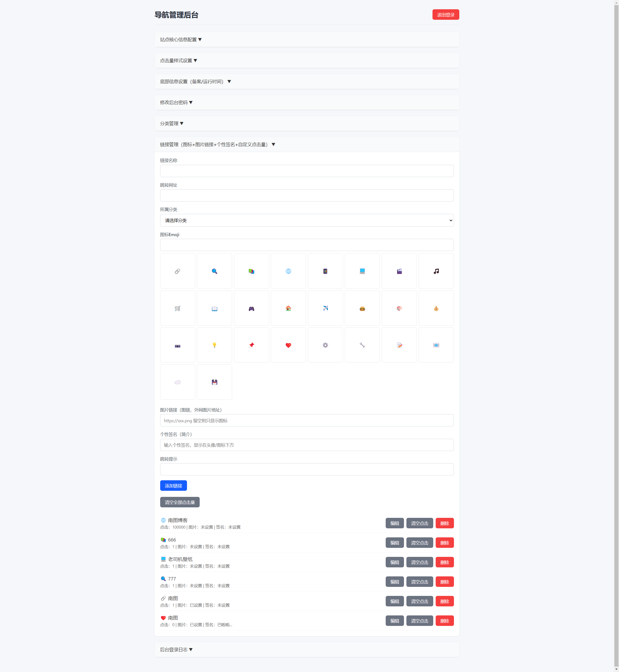Expand 站点核心信息配置 section

181,40
